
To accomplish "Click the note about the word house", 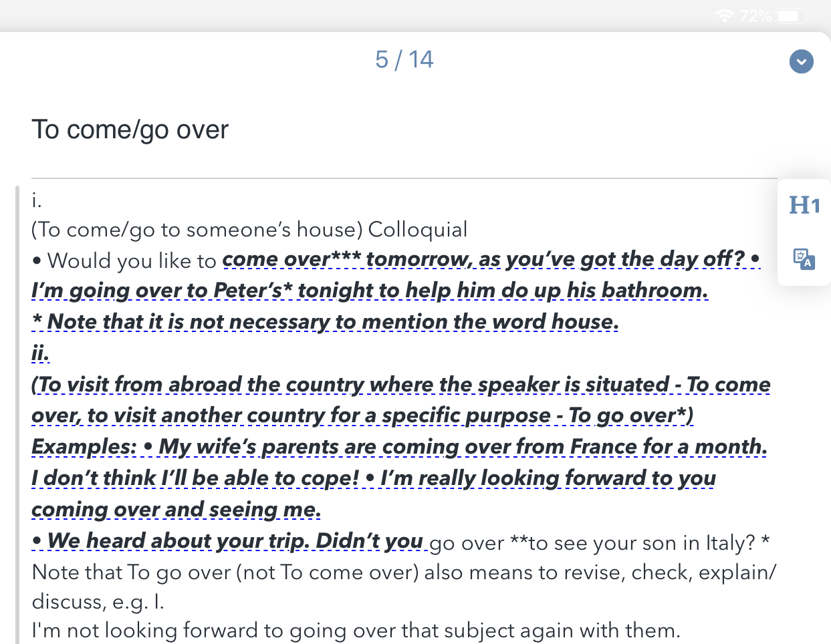I will tap(325, 322).
